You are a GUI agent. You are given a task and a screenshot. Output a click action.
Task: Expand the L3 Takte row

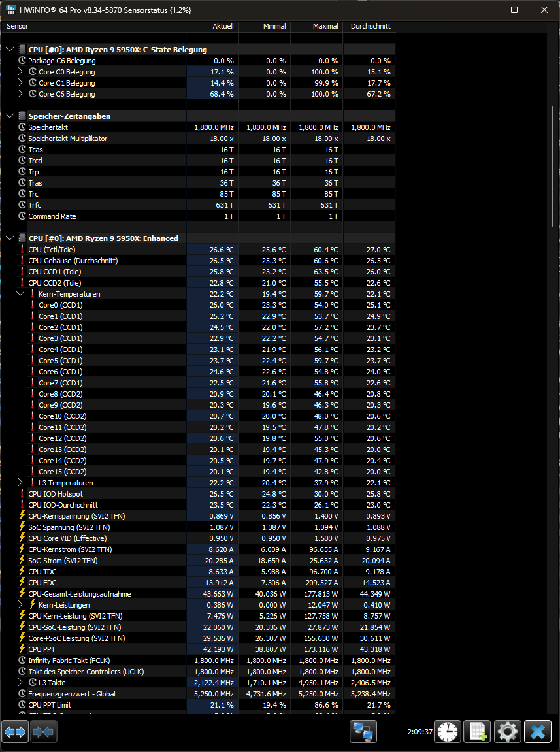pos(20,683)
